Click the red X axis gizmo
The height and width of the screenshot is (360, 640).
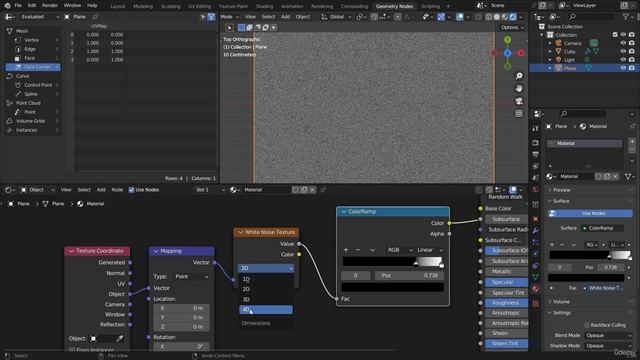pyautogui.click(x=521, y=53)
